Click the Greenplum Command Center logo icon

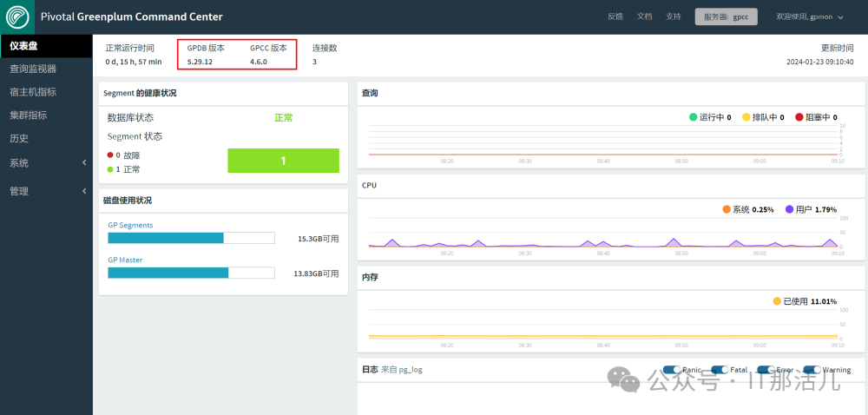point(17,17)
